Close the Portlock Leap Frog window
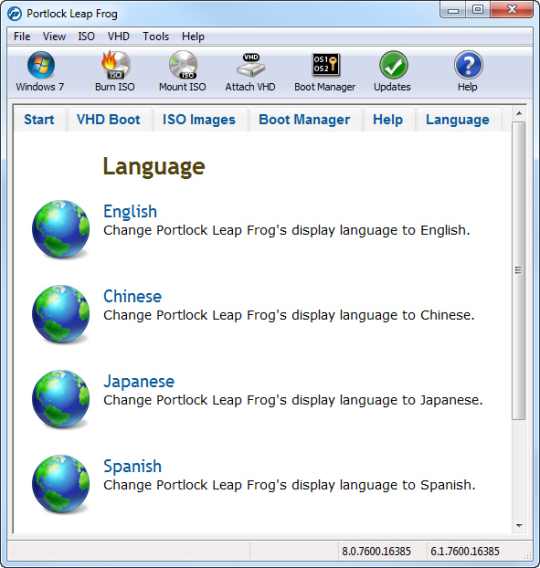Screen dimensions: 540x568 pos(512,10)
